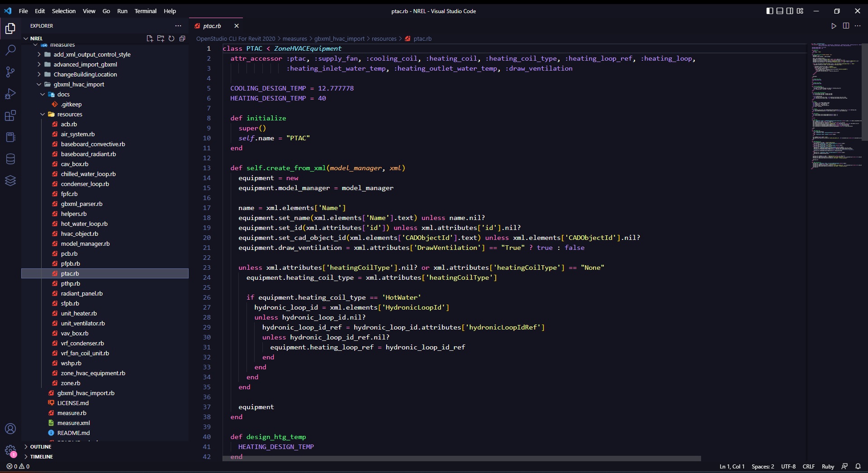Click the horizontal scrollbar in editor
Image resolution: width=868 pixels, height=473 pixels.
tap(461, 459)
